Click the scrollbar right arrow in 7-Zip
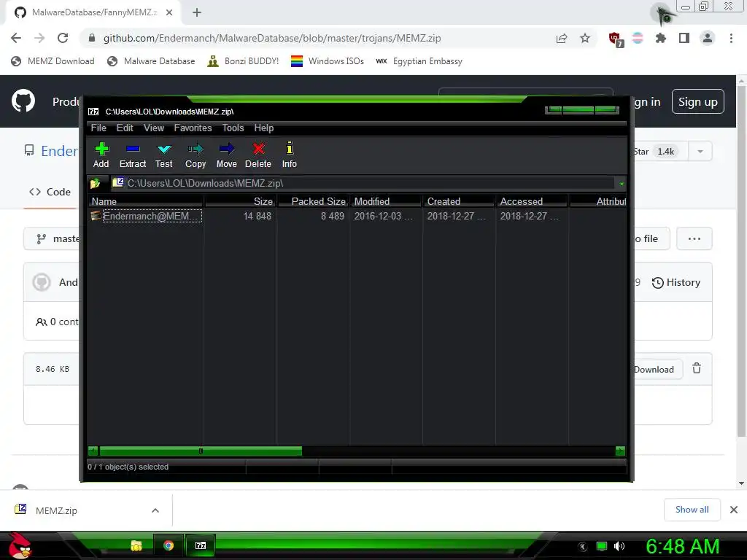Image resolution: width=747 pixels, height=560 pixels. click(620, 451)
